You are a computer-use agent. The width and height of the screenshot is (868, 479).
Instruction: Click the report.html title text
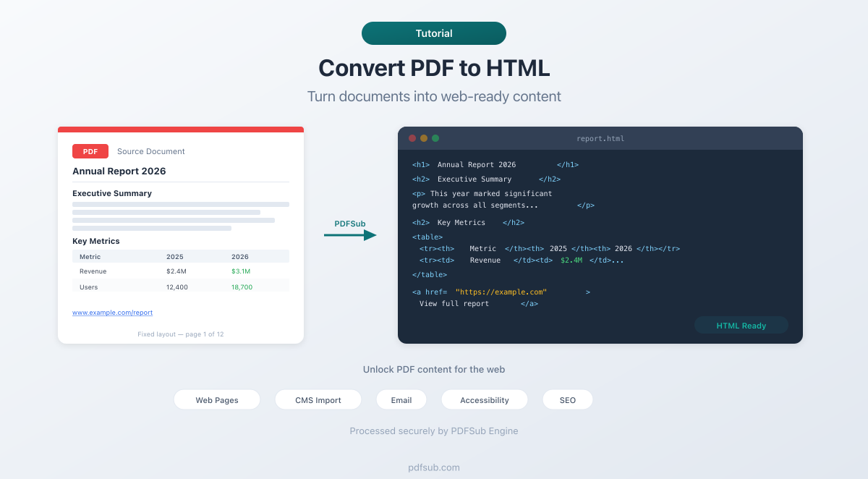(600, 138)
